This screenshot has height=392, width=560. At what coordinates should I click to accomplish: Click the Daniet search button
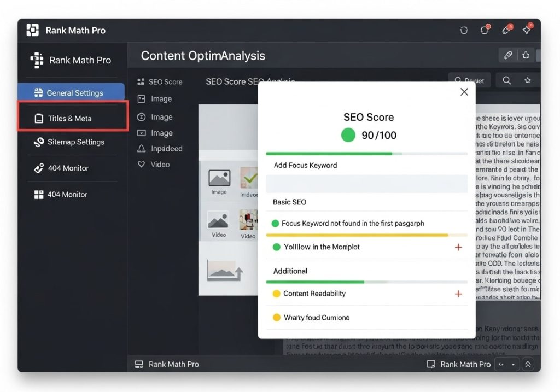469,80
